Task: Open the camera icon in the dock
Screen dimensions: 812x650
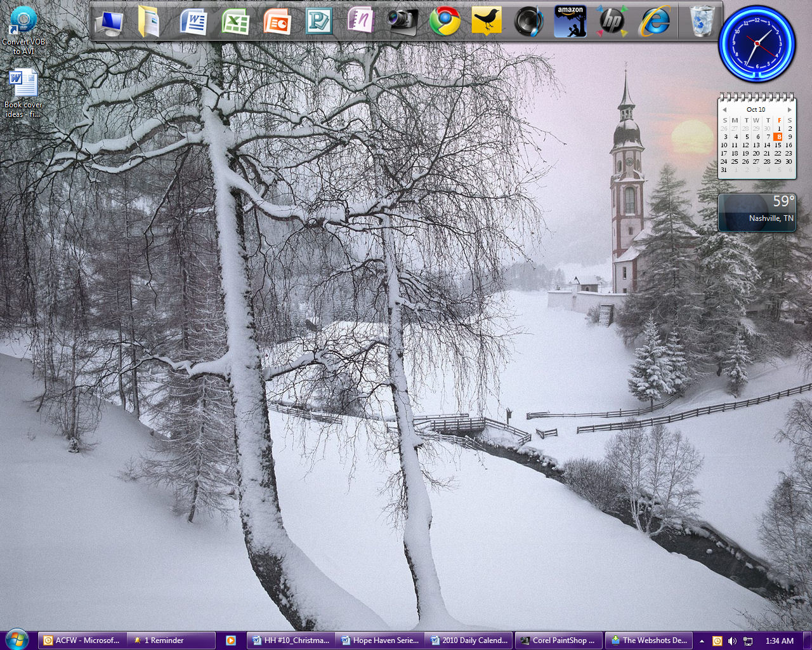Action: coord(402,22)
